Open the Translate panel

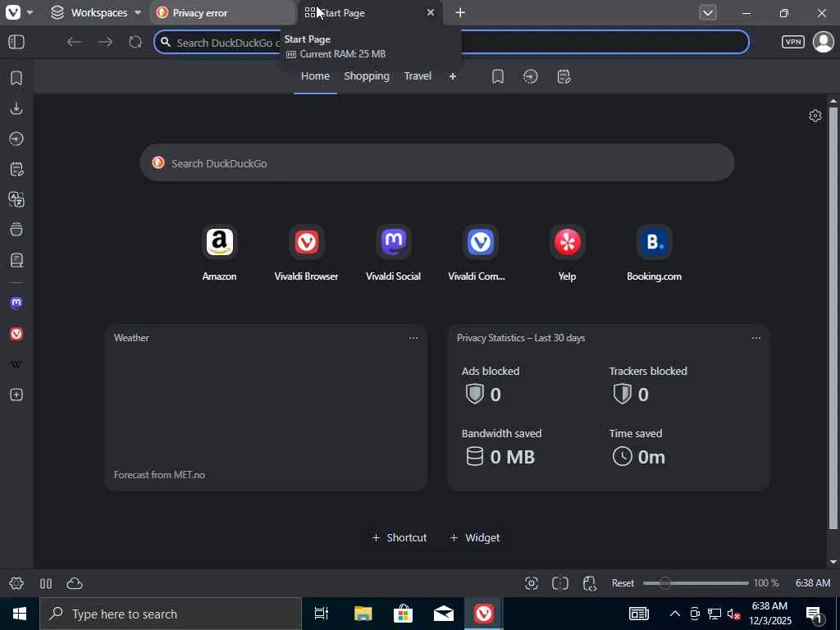point(16,199)
